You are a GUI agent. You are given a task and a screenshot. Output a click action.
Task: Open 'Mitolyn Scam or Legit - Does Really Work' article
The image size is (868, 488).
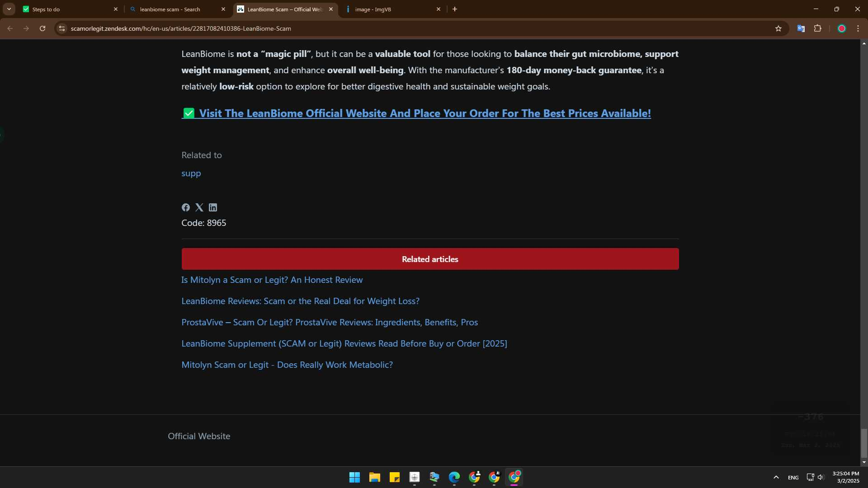click(x=287, y=365)
